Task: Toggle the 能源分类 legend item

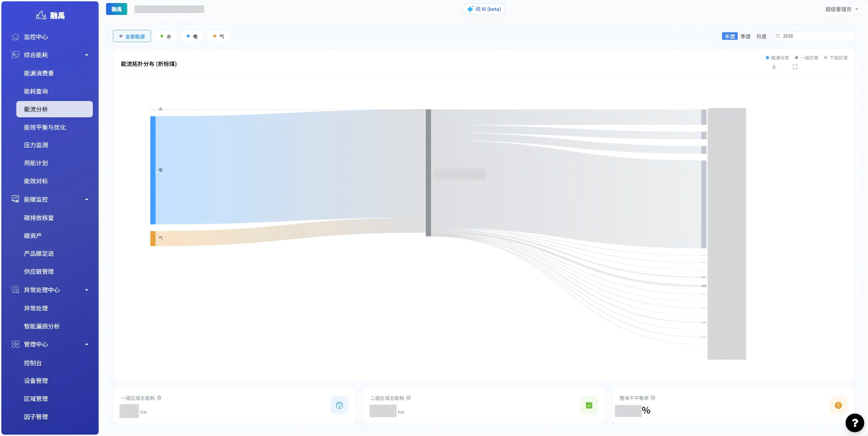Action: [x=777, y=58]
